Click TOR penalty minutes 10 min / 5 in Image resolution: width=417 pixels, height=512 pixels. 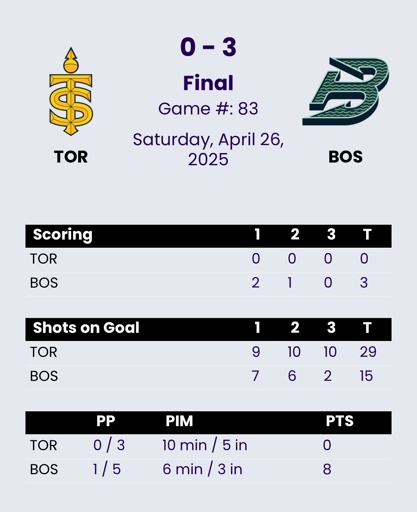point(205,445)
